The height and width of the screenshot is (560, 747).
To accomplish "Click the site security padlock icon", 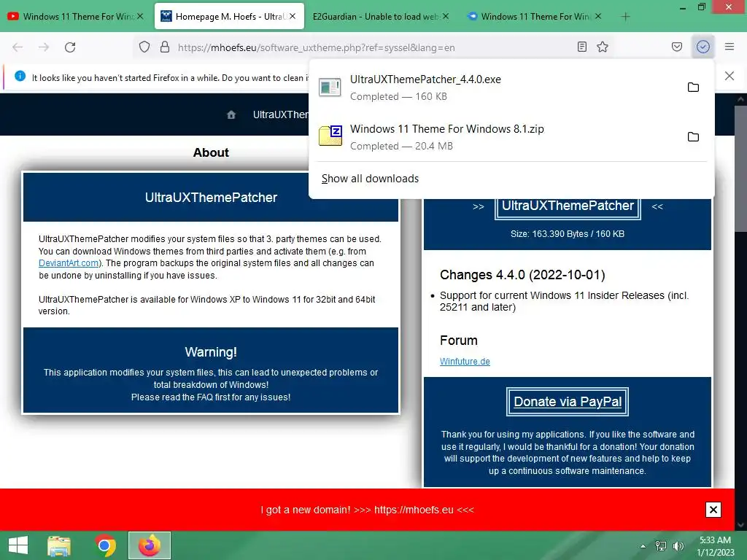I will pos(165,47).
